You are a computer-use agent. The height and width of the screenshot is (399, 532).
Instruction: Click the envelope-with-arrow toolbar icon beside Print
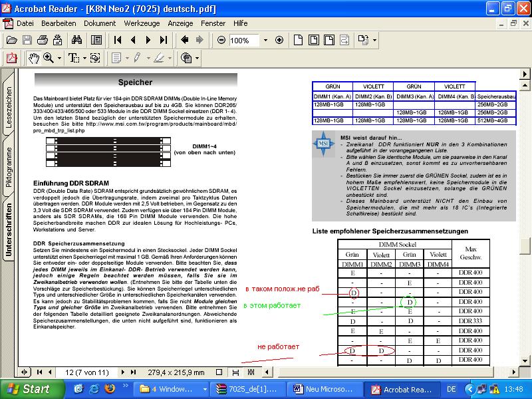[58, 40]
